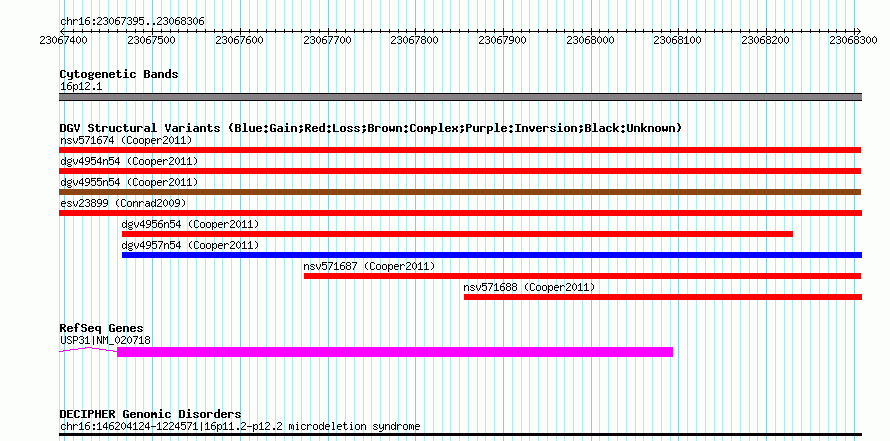The image size is (890, 441).
Task: Click the 16p12.1 band label
Action: click(x=81, y=87)
